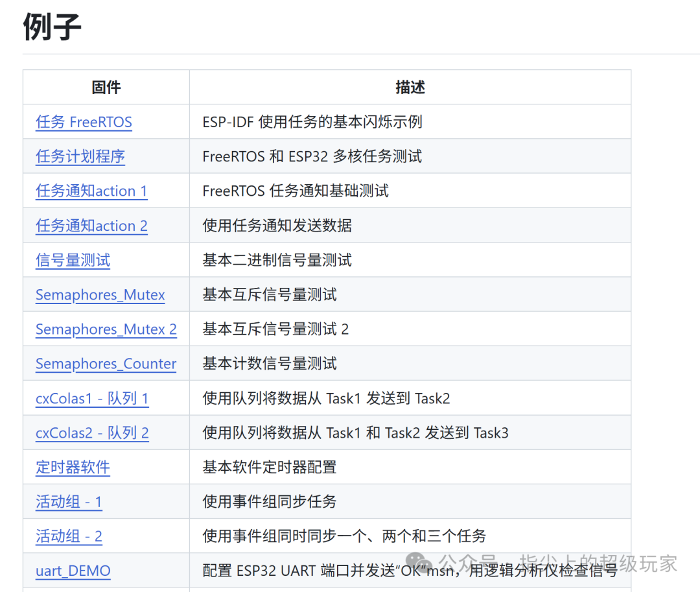700x592 pixels.
Task: Open the 任务 FreeRTOS firmware link
Action: click(x=84, y=122)
